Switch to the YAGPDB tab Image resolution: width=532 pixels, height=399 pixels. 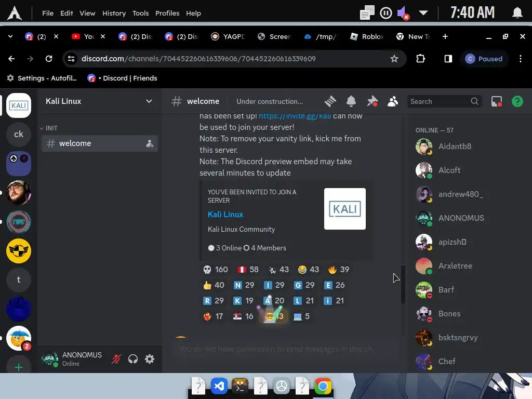228,37
